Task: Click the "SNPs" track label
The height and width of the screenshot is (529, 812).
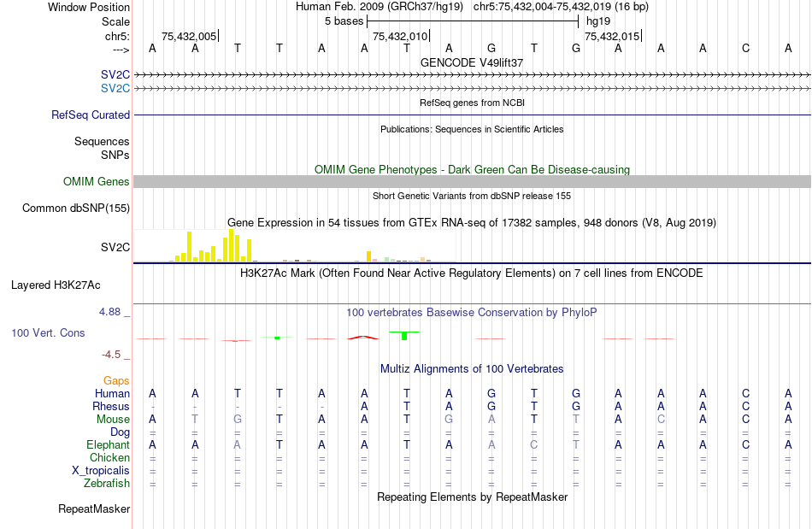Action: click(115, 155)
